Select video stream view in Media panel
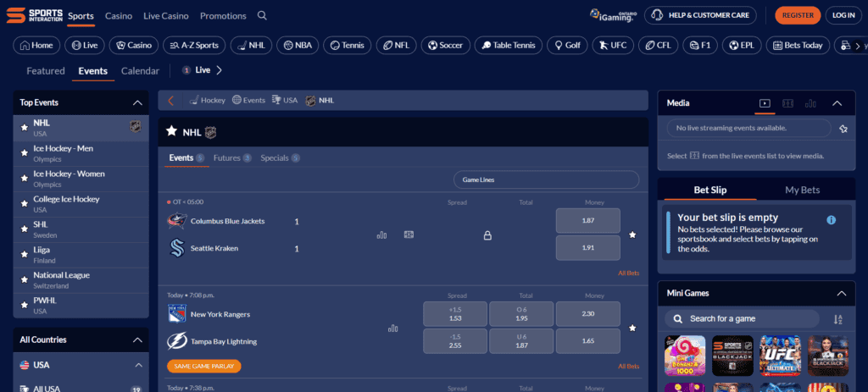This screenshot has height=392, width=868. click(765, 102)
